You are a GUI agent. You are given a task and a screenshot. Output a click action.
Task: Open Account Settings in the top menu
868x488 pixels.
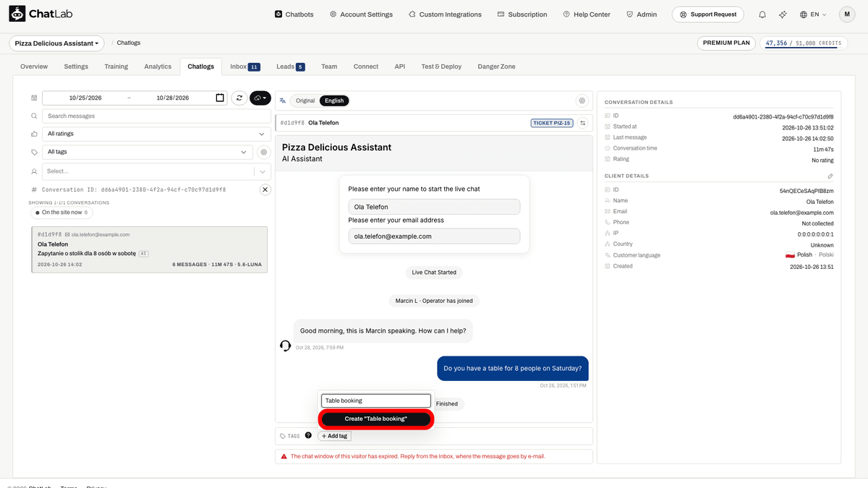(x=361, y=14)
